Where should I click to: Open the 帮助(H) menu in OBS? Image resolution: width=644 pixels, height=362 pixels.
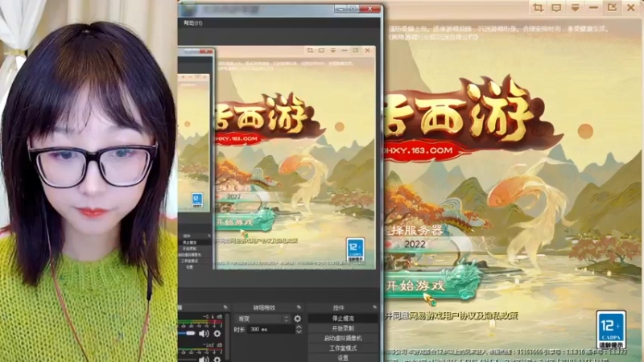(x=192, y=23)
